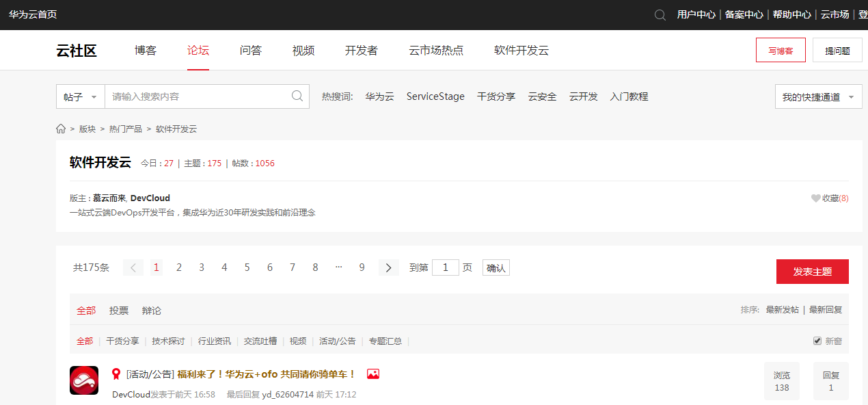This screenshot has height=405, width=868.
Task: Search hot word 云开发
Action: pyautogui.click(x=584, y=96)
